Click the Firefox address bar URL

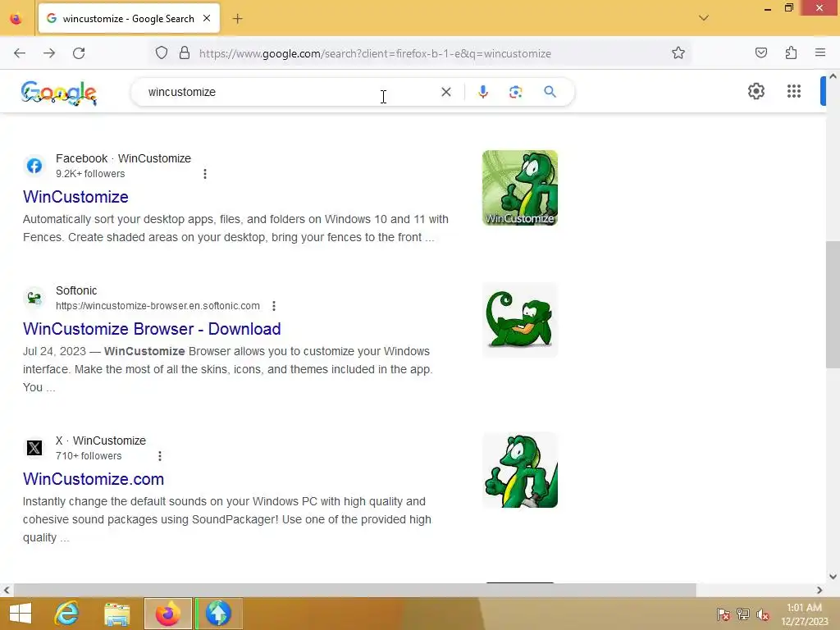click(375, 53)
